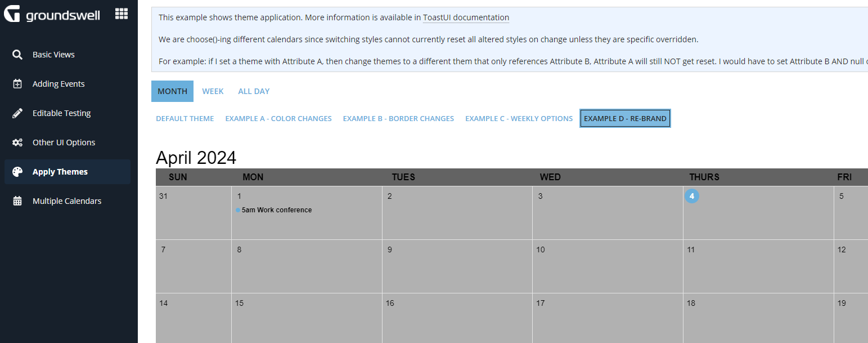Screen dimensions: 868x343
Task: Open the app grid launcher icon
Action: coord(122,14)
